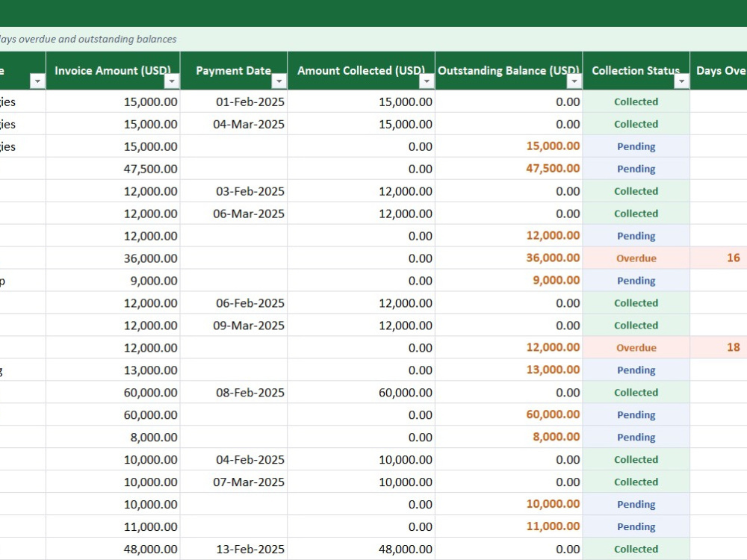Select the Amount Collected (USD) header cell
Viewport: 747px width, 560px height.
(361, 70)
